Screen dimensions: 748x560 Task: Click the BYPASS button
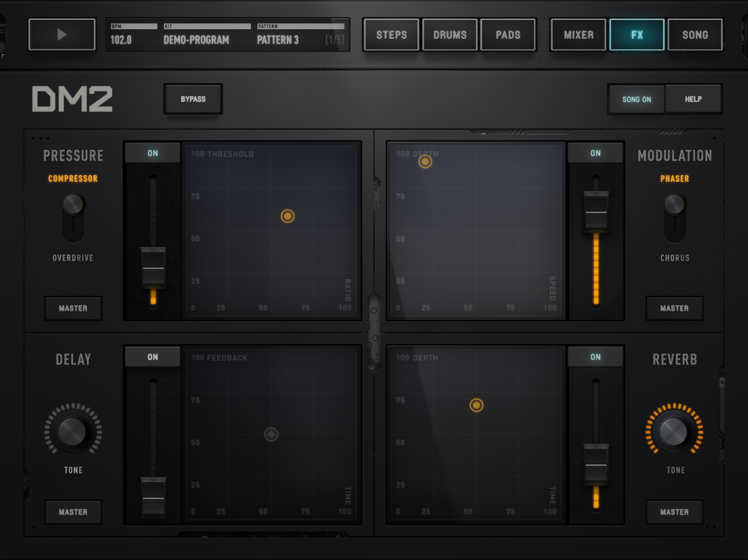pyautogui.click(x=193, y=99)
